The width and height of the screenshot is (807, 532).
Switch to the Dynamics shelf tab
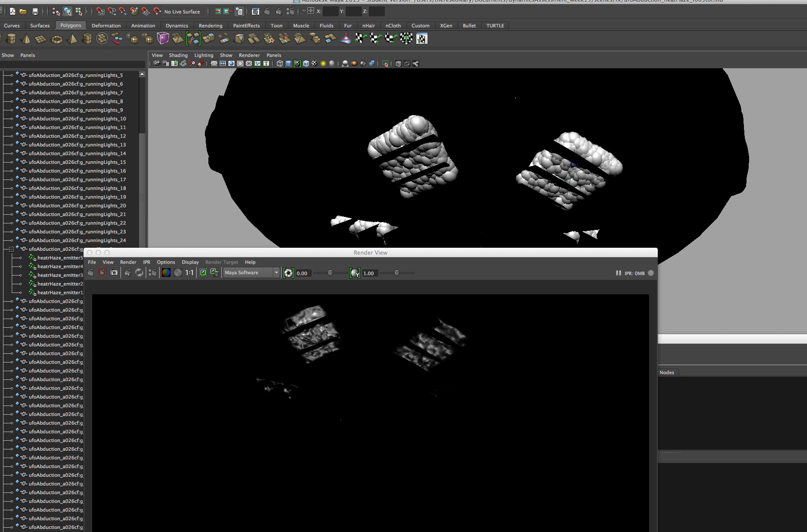coord(177,26)
